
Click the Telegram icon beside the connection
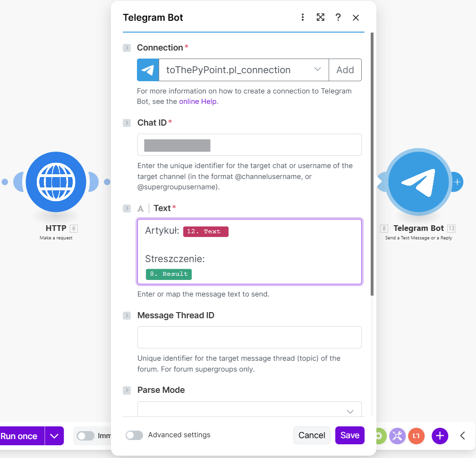[x=148, y=70]
